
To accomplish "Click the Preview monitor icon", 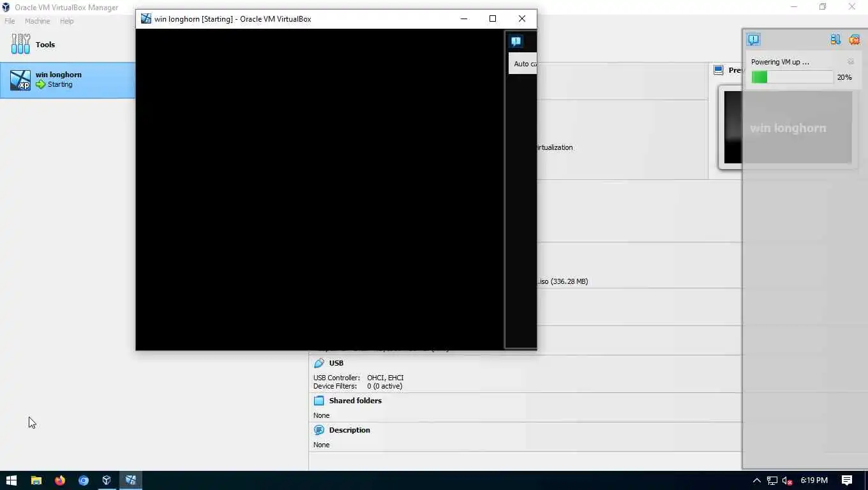I will point(718,70).
